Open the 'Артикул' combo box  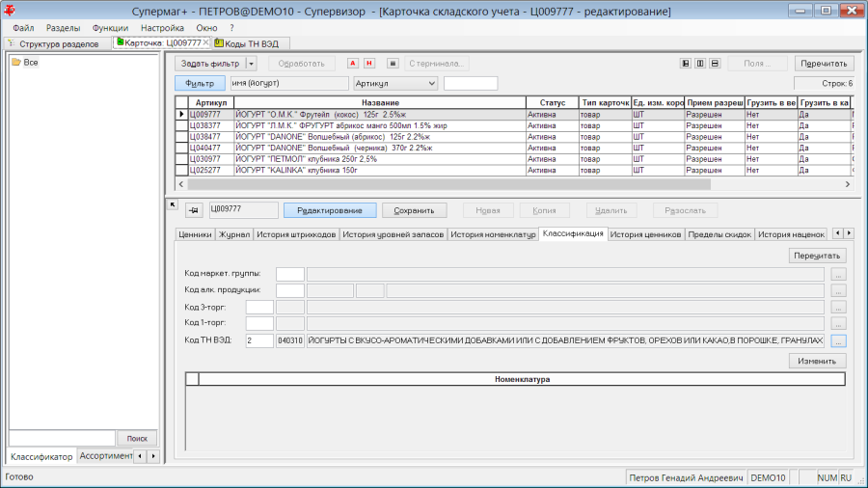coord(395,84)
